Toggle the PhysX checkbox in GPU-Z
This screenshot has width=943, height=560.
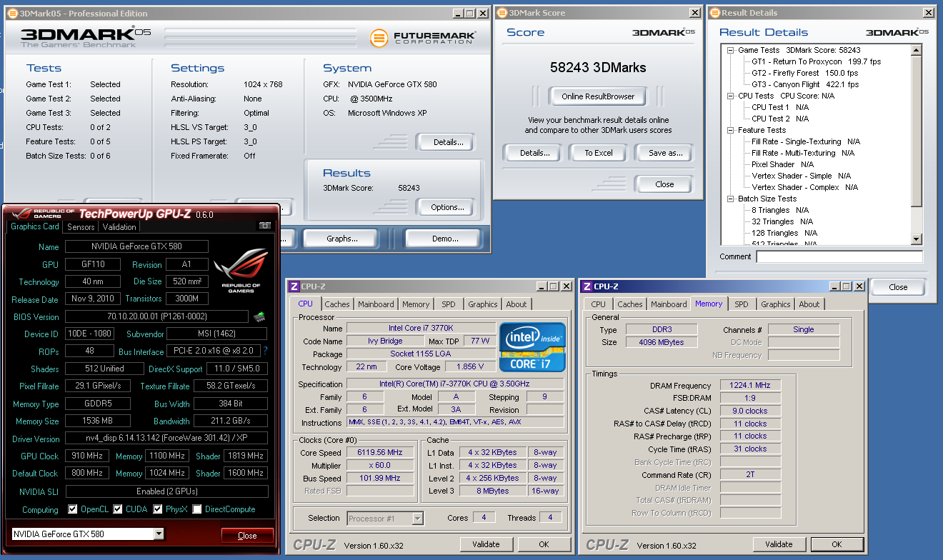click(158, 509)
